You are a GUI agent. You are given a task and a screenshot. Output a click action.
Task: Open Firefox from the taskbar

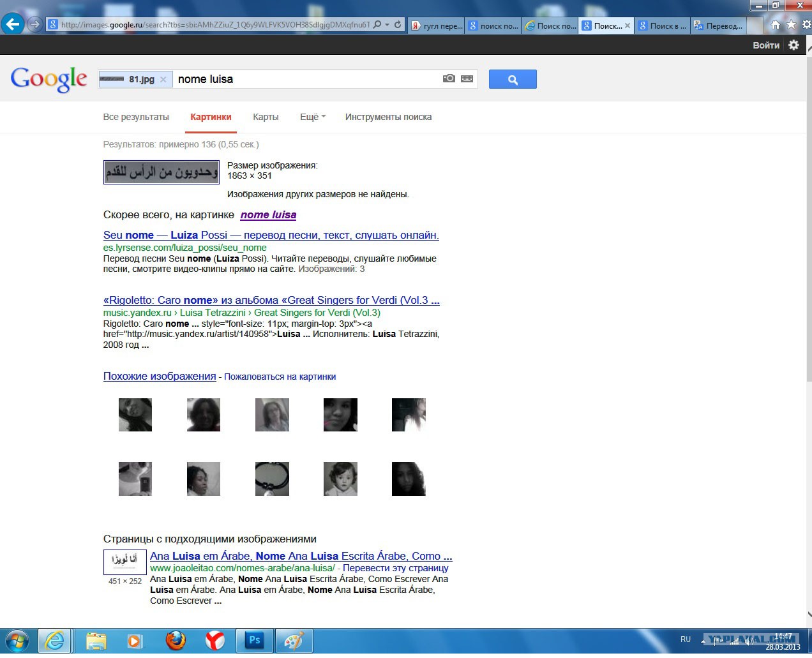tap(176, 640)
